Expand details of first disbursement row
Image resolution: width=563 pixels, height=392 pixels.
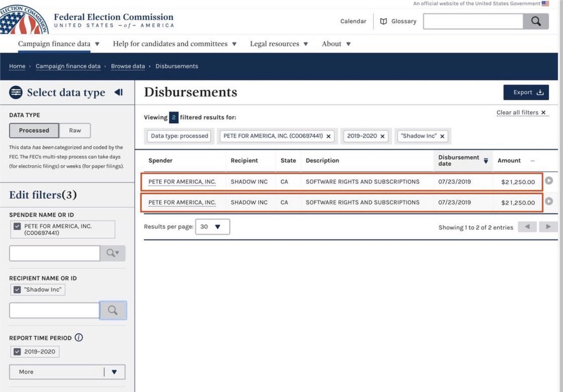(x=548, y=181)
